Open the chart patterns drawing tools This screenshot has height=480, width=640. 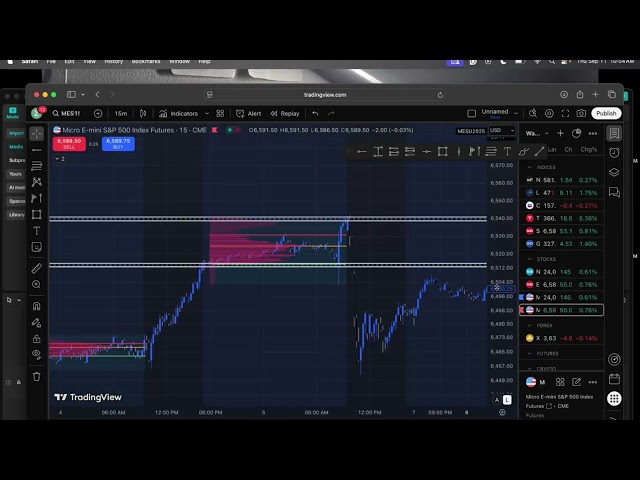37,182
